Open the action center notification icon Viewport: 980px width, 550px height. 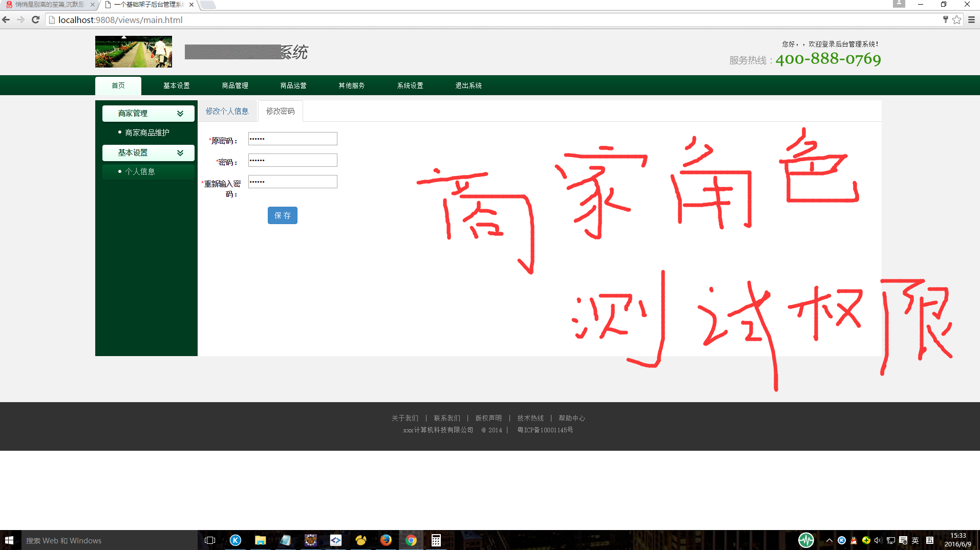coord(903,540)
